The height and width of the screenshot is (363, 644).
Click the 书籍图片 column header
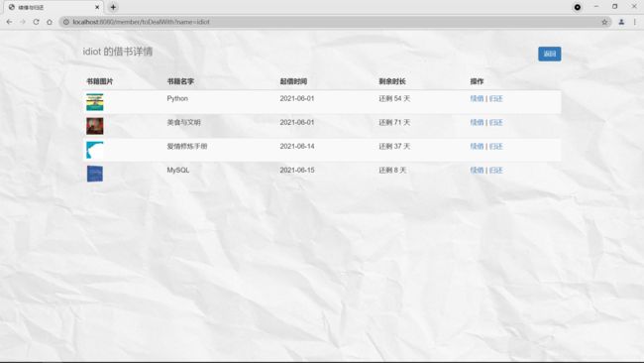coord(99,81)
